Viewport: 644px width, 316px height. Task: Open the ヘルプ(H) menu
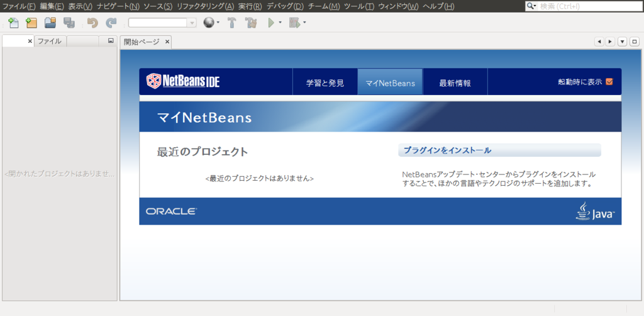coord(438,6)
